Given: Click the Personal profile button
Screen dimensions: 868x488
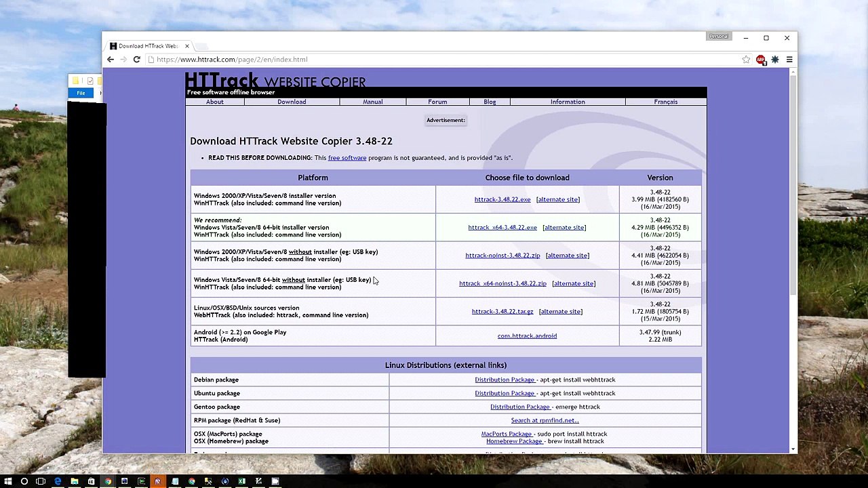Looking at the screenshot, I should pos(719,37).
